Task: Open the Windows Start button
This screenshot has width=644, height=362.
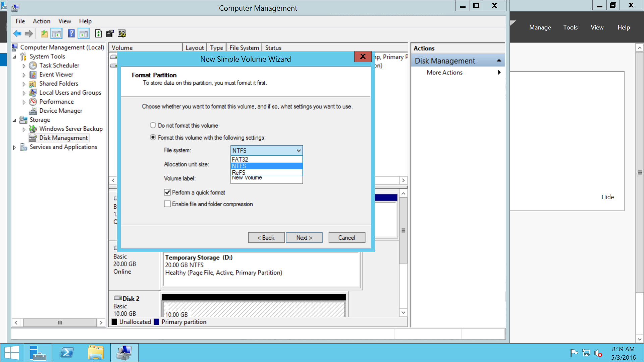Action: 12,353
